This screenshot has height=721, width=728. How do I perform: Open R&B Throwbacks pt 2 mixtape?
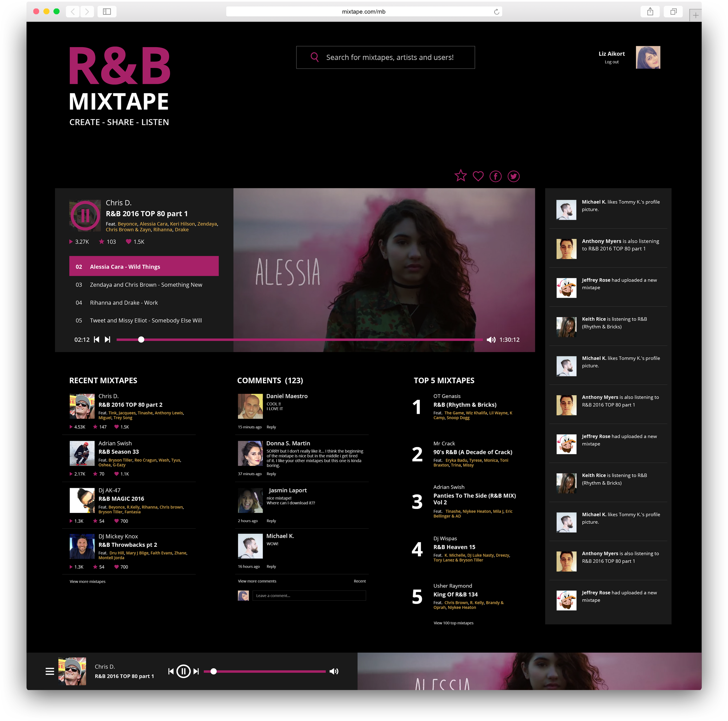[128, 545]
